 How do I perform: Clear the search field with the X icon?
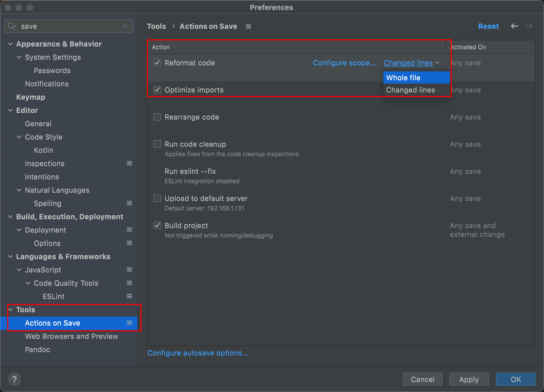(x=125, y=26)
